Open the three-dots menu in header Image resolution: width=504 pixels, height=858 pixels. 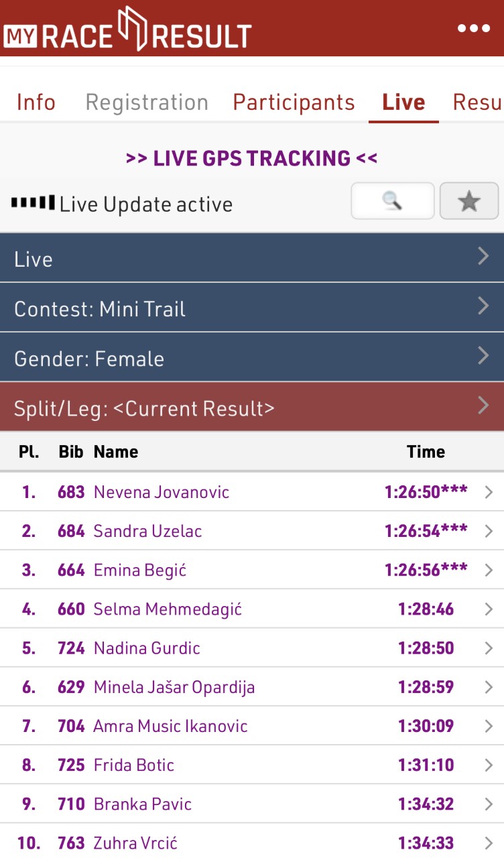[474, 28]
